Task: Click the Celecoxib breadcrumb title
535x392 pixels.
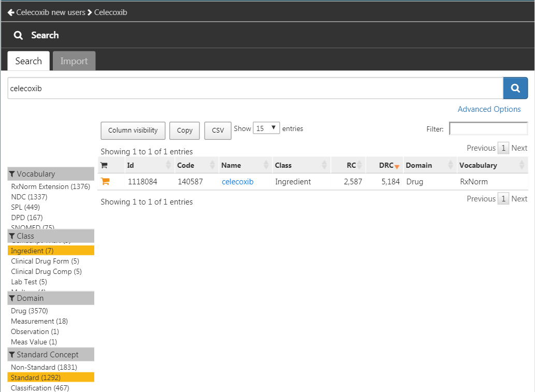Action: (x=110, y=12)
